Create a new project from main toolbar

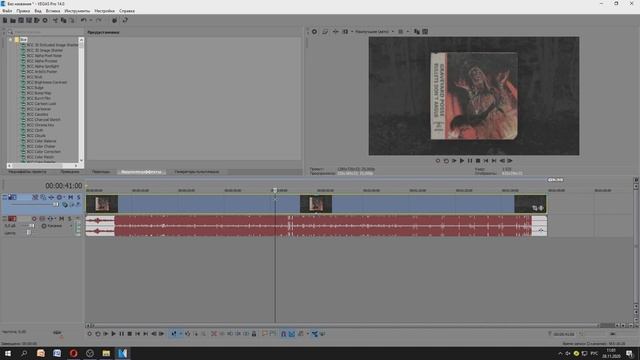[x=5, y=20]
